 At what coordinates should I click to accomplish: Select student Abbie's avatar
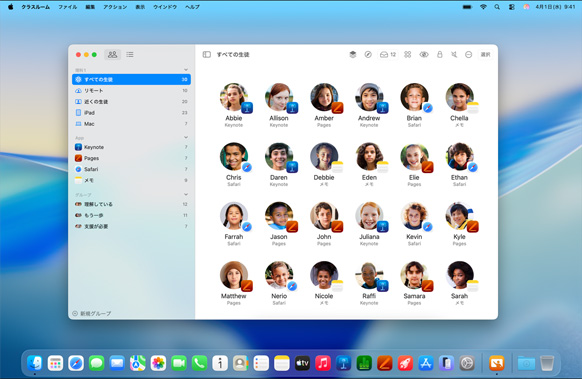coord(234,97)
